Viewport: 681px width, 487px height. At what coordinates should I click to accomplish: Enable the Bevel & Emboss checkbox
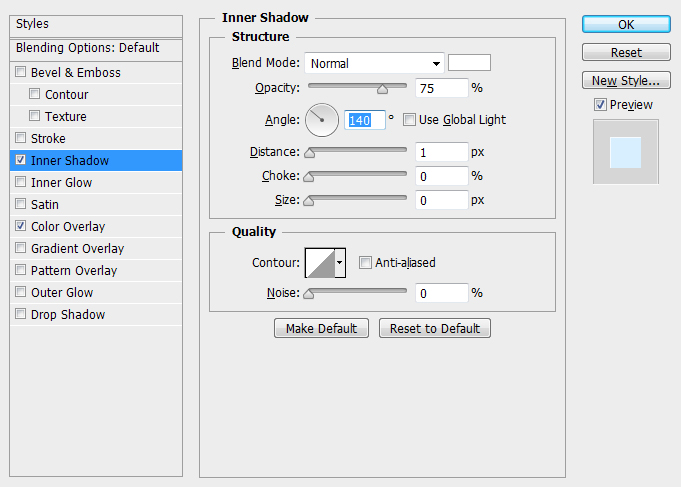coord(21,73)
